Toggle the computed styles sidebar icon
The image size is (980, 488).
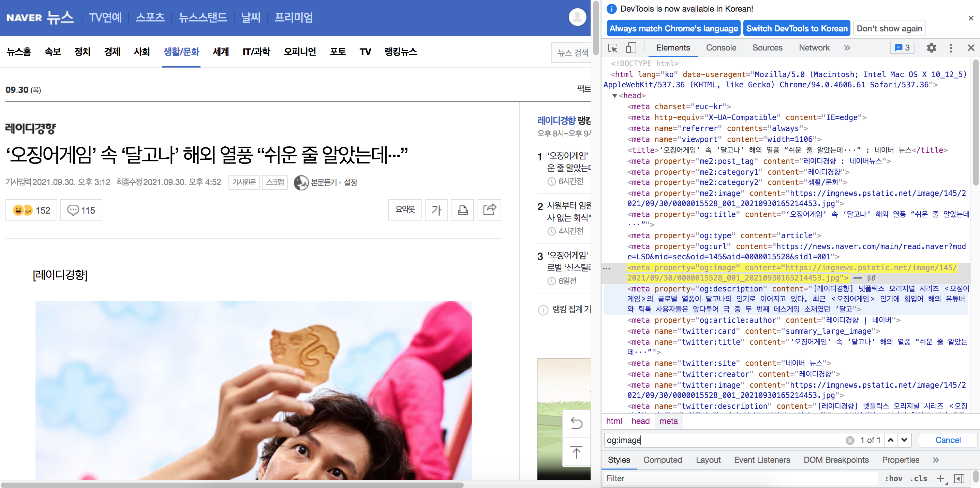[x=959, y=478]
